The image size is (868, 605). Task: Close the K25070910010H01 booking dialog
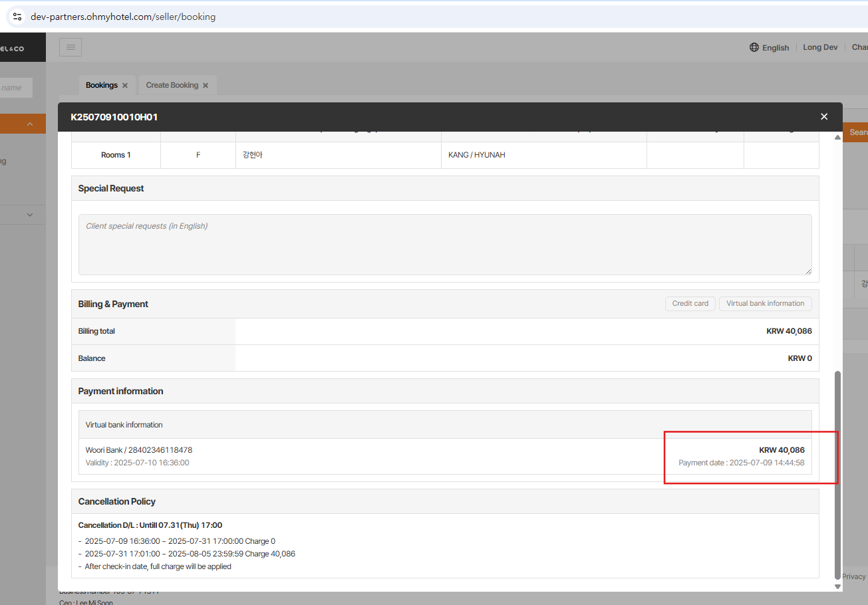coord(824,117)
